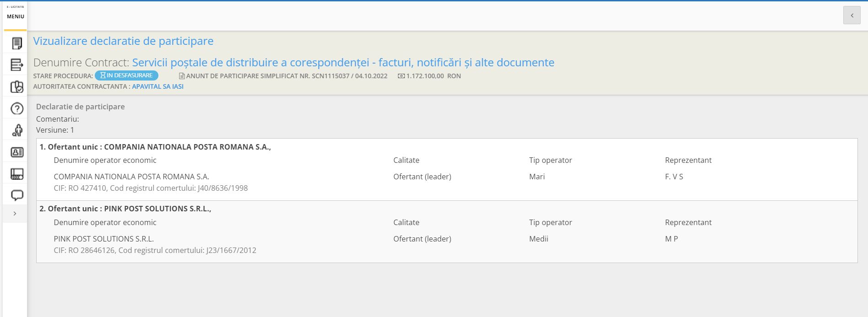Click 'Comentariu:' label
This screenshot has width=868, height=317.
tap(58, 119)
